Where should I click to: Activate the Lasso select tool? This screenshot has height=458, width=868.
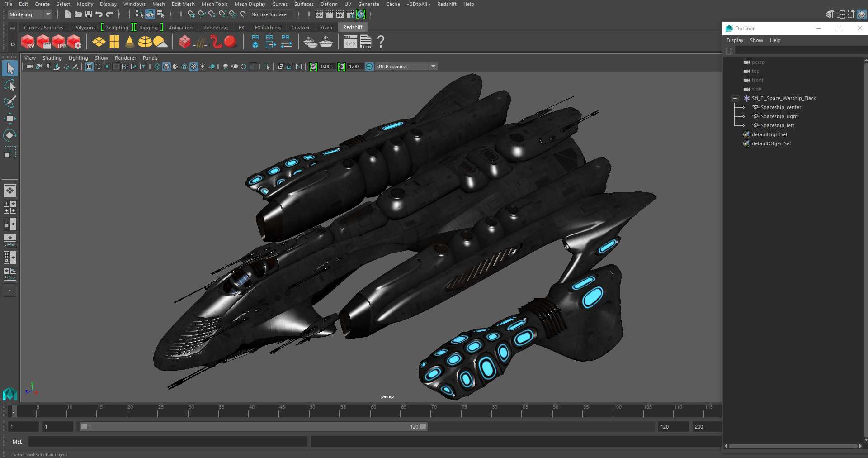coord(10,86)
